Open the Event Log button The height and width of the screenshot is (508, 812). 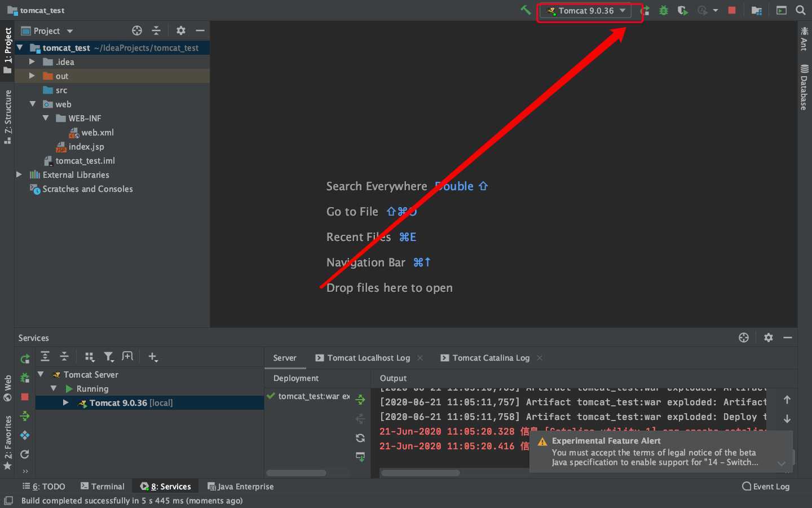click(x=766, y=487)
